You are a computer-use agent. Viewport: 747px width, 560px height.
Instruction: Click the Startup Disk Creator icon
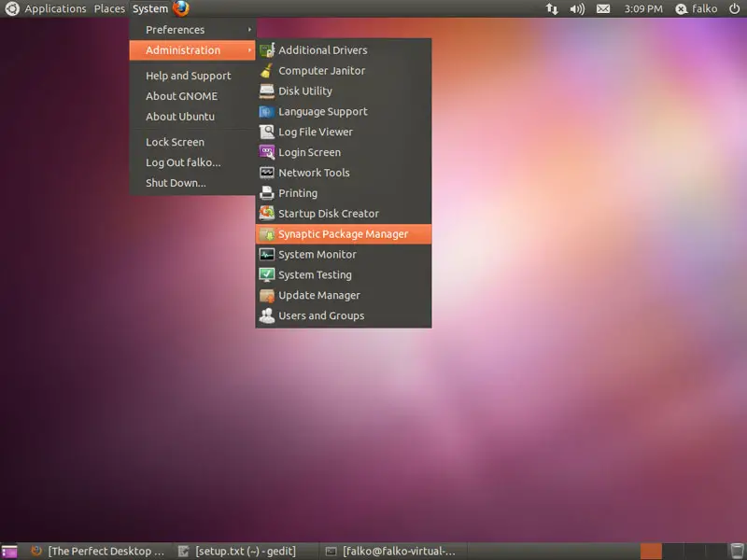267,214
